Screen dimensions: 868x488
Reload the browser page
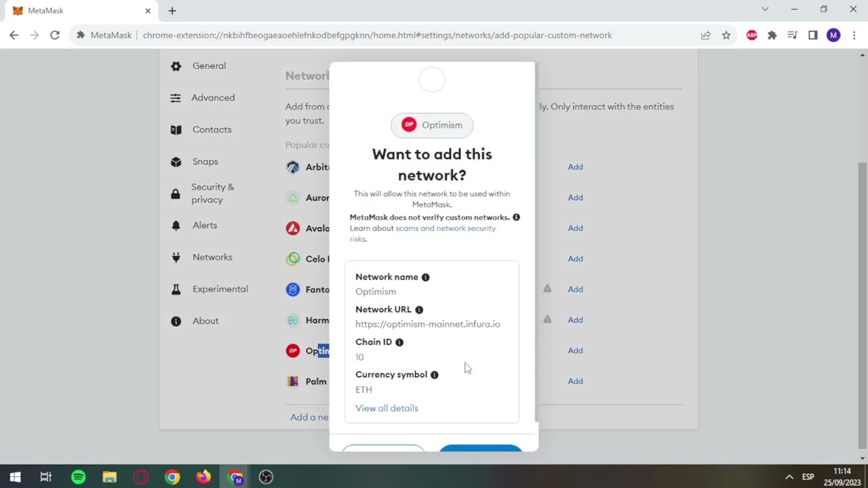pyautogui.click(x=55, y=35)
